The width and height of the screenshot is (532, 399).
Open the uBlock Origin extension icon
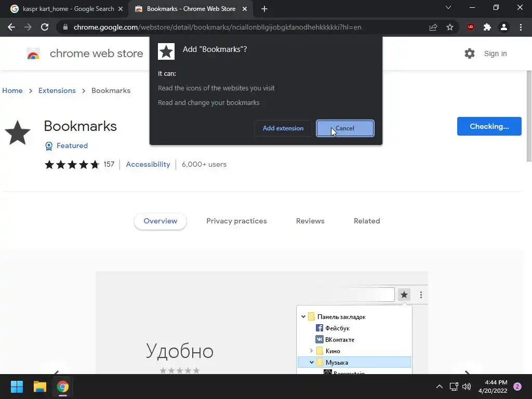tap(471, 27)
